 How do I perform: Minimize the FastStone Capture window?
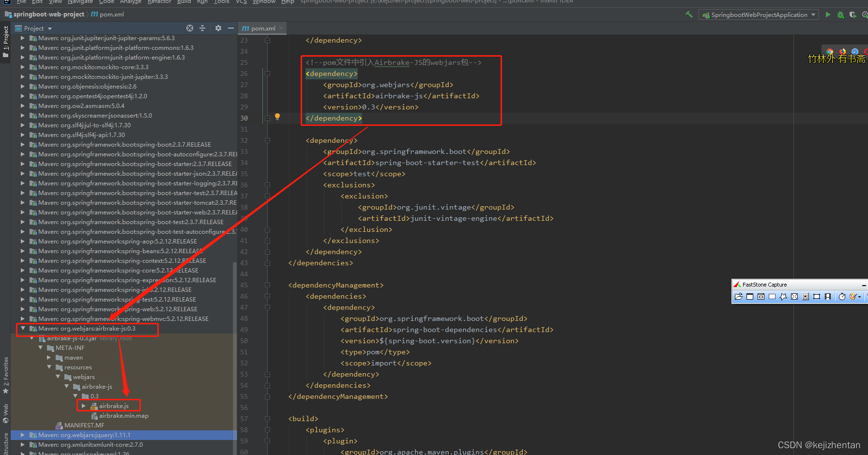864,285
